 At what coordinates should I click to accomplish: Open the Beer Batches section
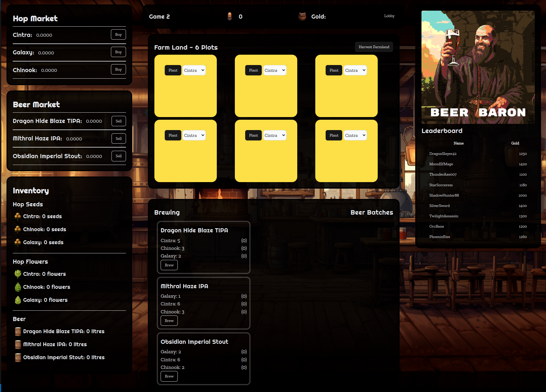371,212
